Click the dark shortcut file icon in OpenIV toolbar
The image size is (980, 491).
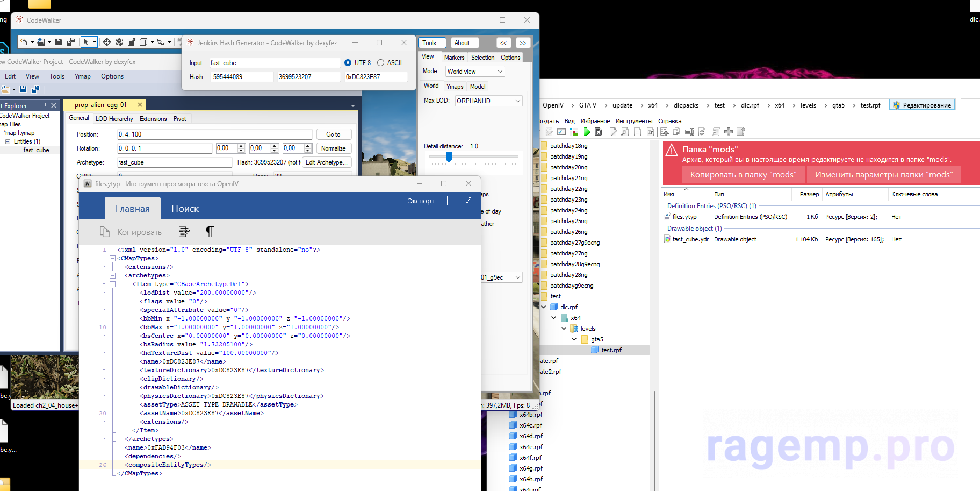pyautogui.click(x=598, y=132)
